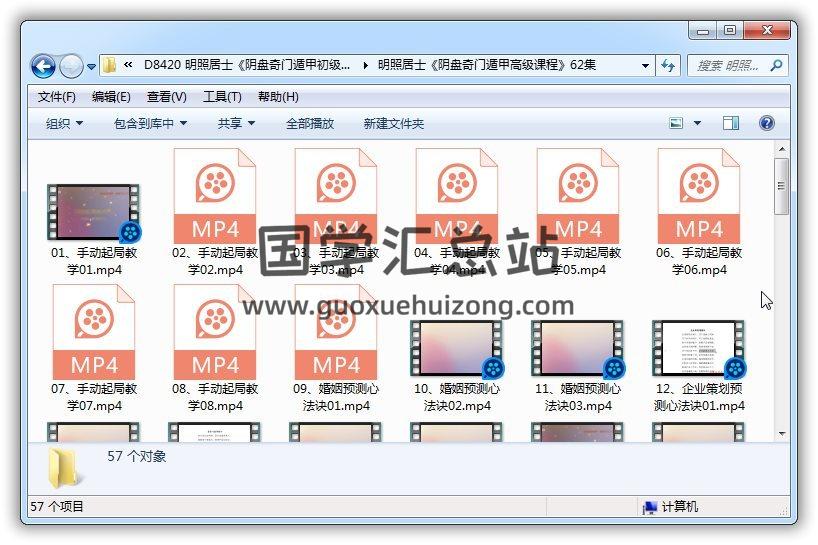
Task: Click breadcrumb D8420 明照居士《阴盘奇门遁甲初级
Action: click(247, 65)
